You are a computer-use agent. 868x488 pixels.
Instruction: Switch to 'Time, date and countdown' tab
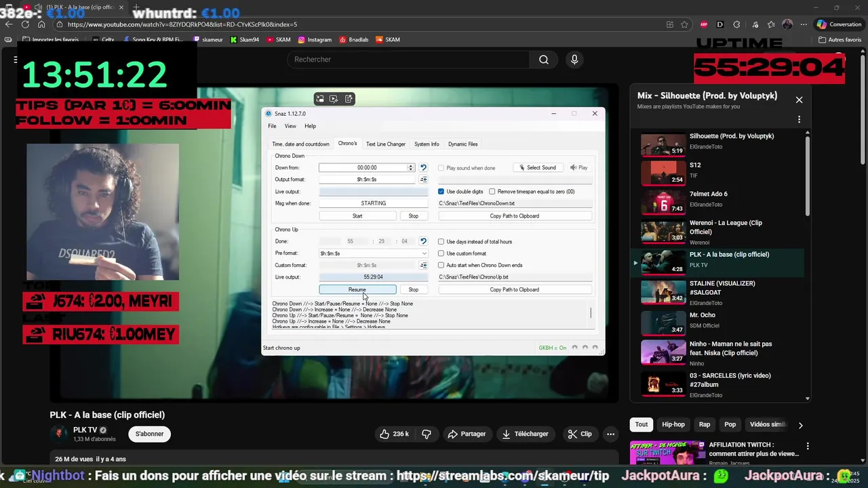tap(300, 144)
